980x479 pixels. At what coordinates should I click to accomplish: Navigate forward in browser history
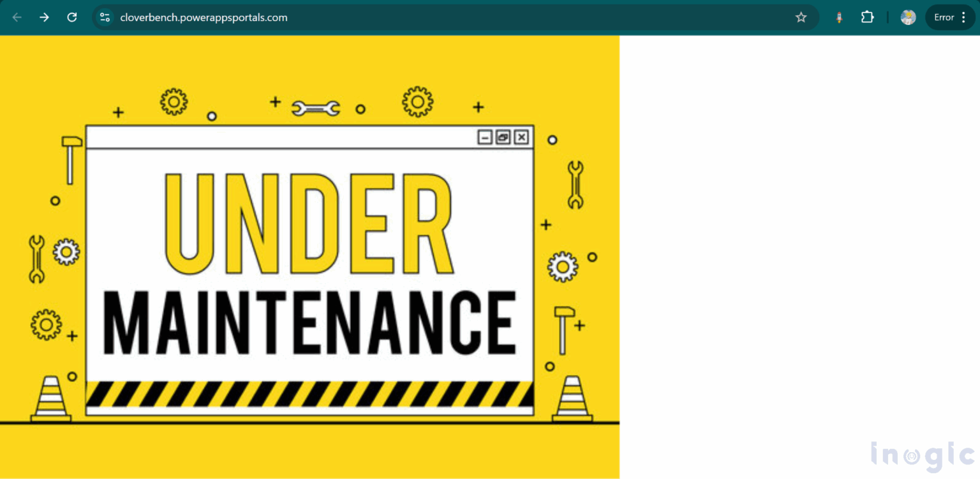(44, 17)
